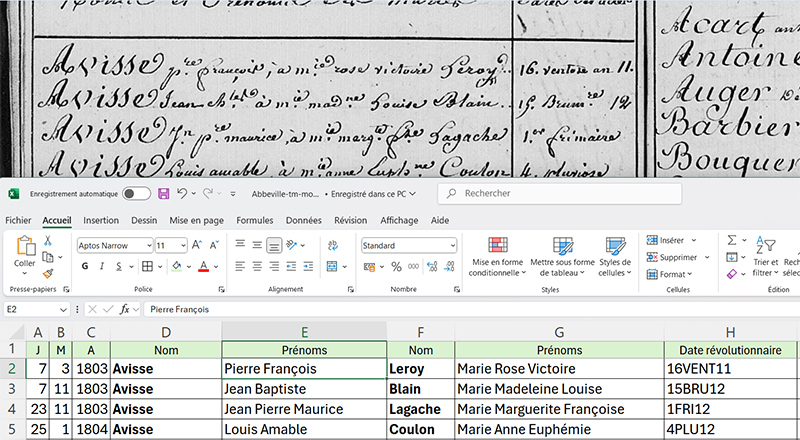
Task: Expand the Enregistré dans ce PC dropdown
Action: (x=412, y=194)
